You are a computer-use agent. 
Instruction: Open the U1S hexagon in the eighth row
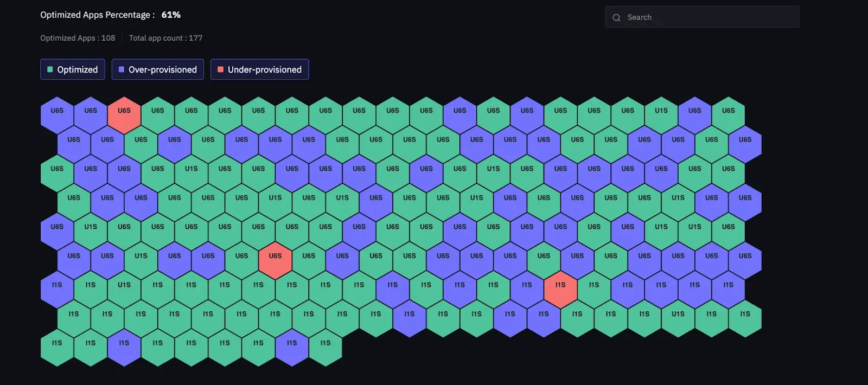tap(678, 319)
